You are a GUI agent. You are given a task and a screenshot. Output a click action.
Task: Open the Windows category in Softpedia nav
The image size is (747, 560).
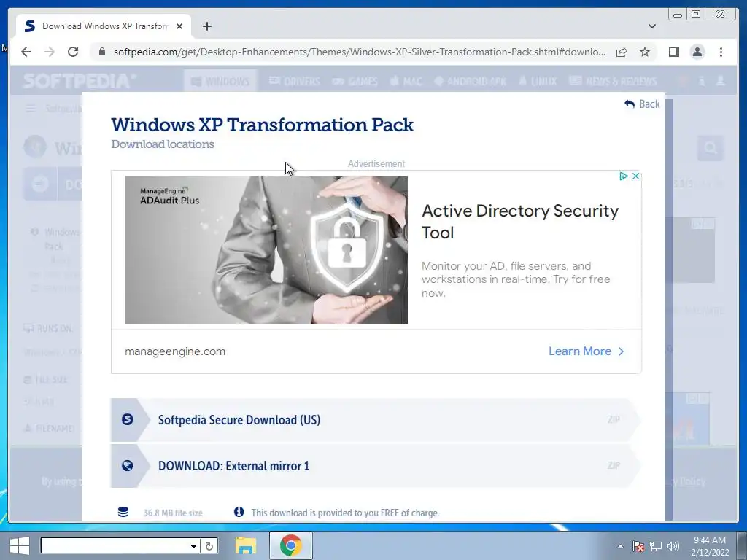point(220,81)
